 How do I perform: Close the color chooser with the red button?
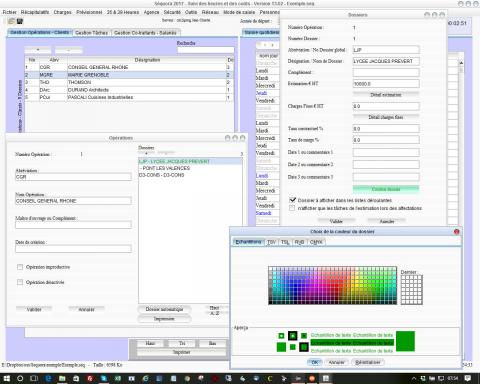point(457,232)
